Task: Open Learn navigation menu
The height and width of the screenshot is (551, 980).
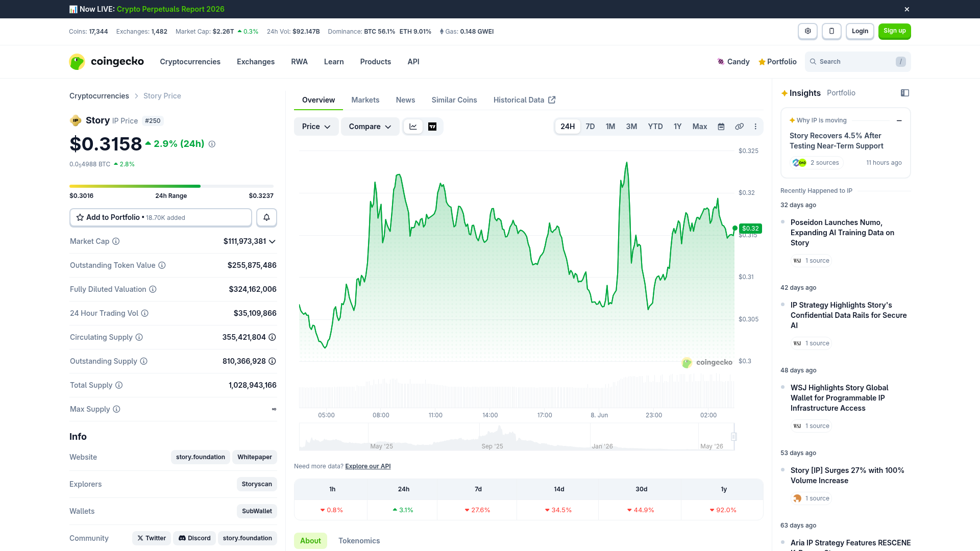Action: pyautogui.click(x=334, y=62)
